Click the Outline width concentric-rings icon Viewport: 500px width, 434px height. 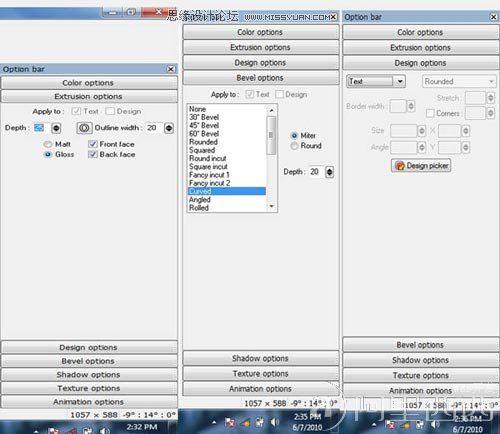point(84,128)
